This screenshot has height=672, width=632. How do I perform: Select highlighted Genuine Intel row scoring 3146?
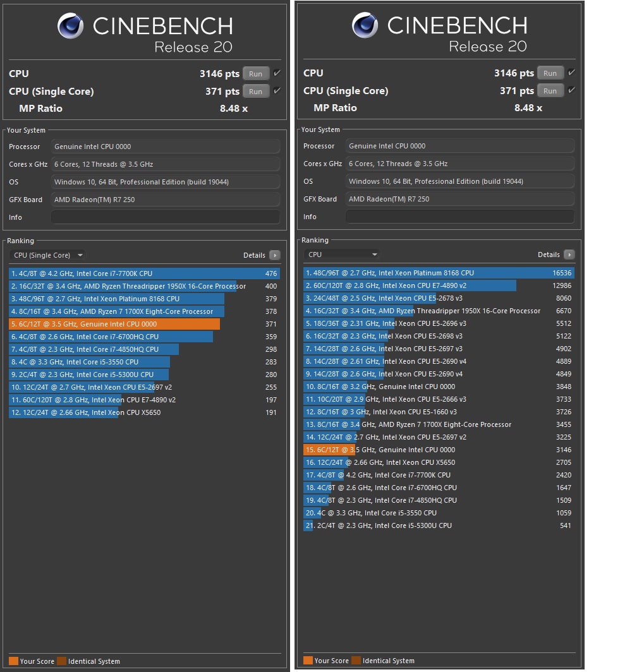click(439, 450)
